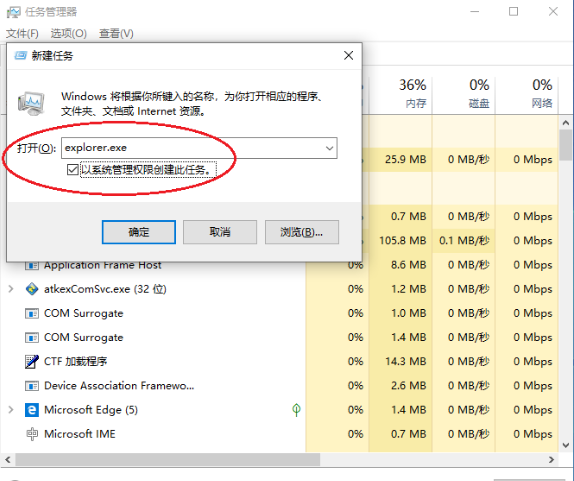
Task: Click the Microsoft IME process icon
Action: (32, 434)
